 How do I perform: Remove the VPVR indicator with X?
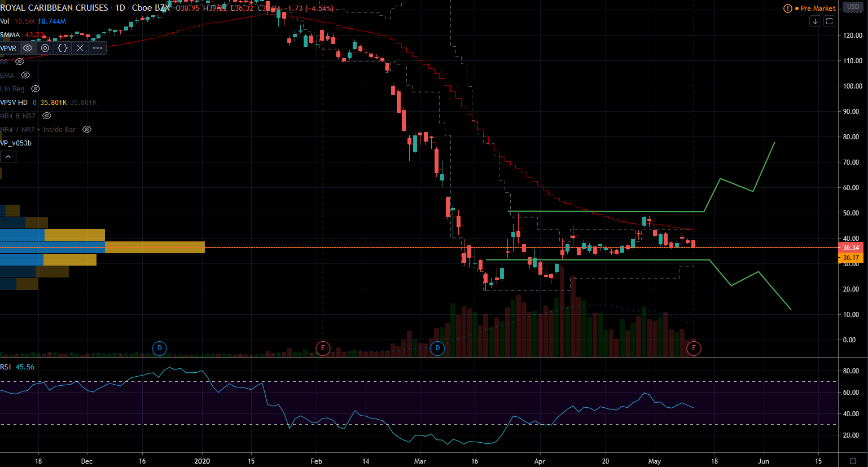80,48
